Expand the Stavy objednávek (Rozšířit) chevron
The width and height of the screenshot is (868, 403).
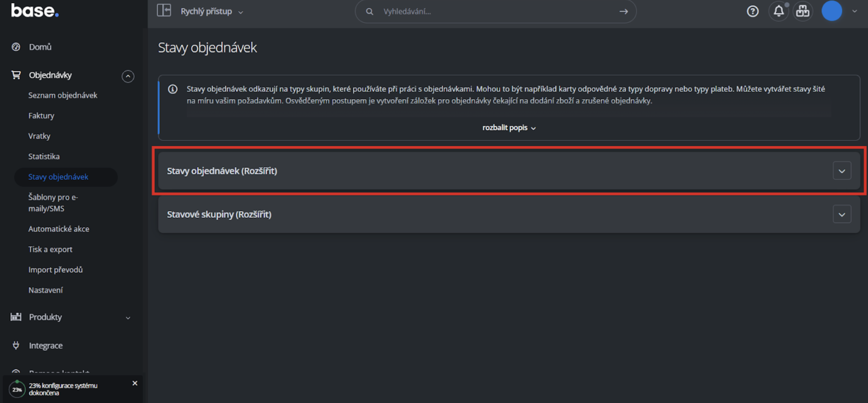pos(842,171)
